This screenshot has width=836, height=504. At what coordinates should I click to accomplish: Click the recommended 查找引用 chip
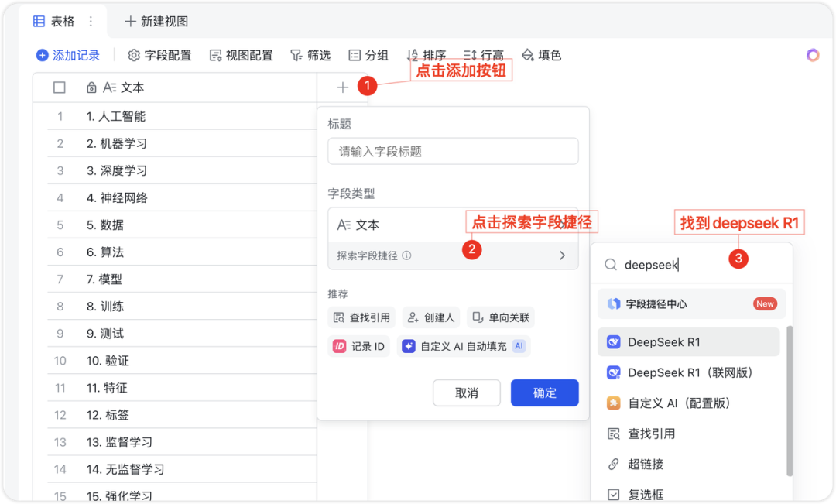coord(361,317)
